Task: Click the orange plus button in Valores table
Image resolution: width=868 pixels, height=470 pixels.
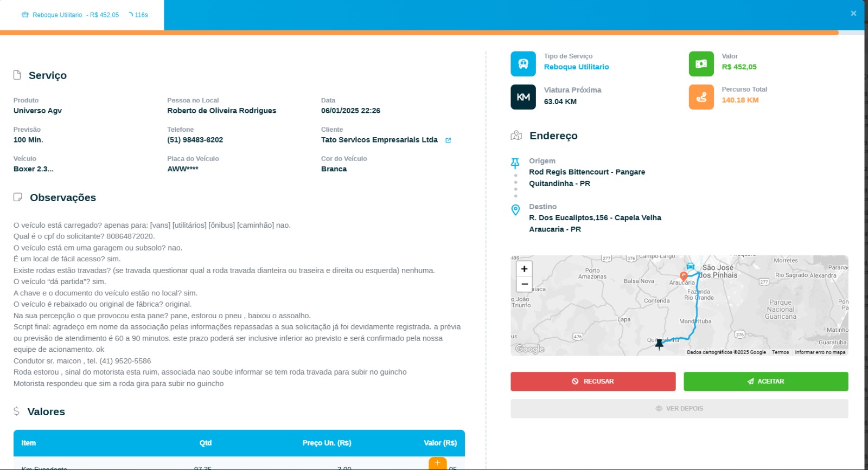Action: tap(438, 463)
